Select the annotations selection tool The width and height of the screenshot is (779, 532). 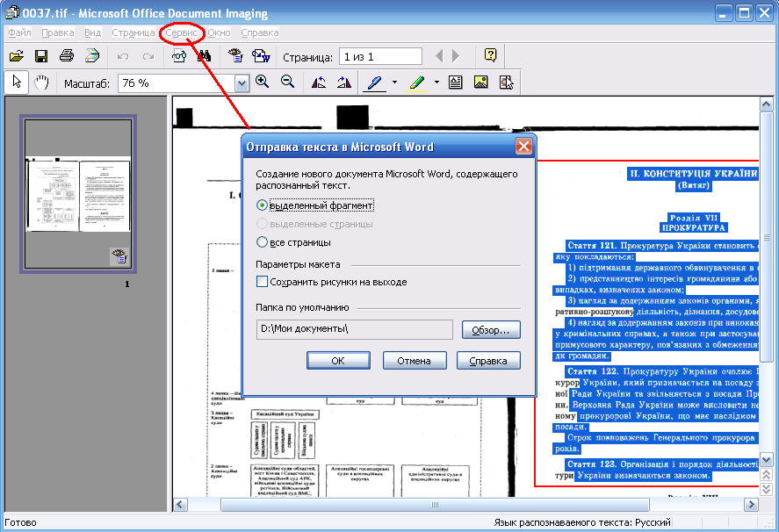(x=506, y=83)
